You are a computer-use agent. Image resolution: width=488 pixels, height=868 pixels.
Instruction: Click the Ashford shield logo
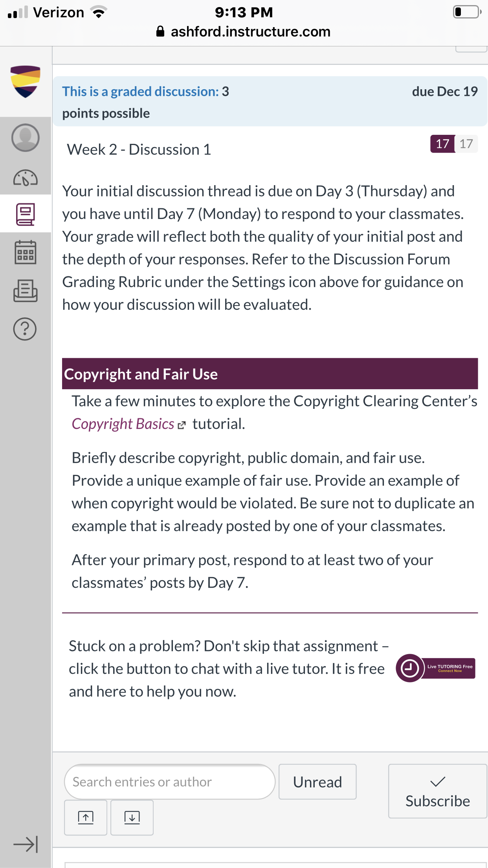[x=26, y=81]
